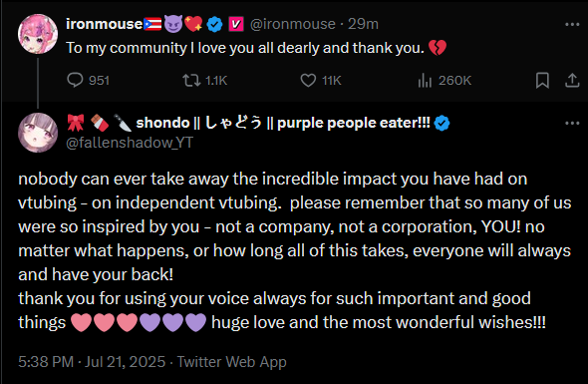588x384 pixels.
Task: Like ironmouse's tweet with the heart
Action: (321, 81)
